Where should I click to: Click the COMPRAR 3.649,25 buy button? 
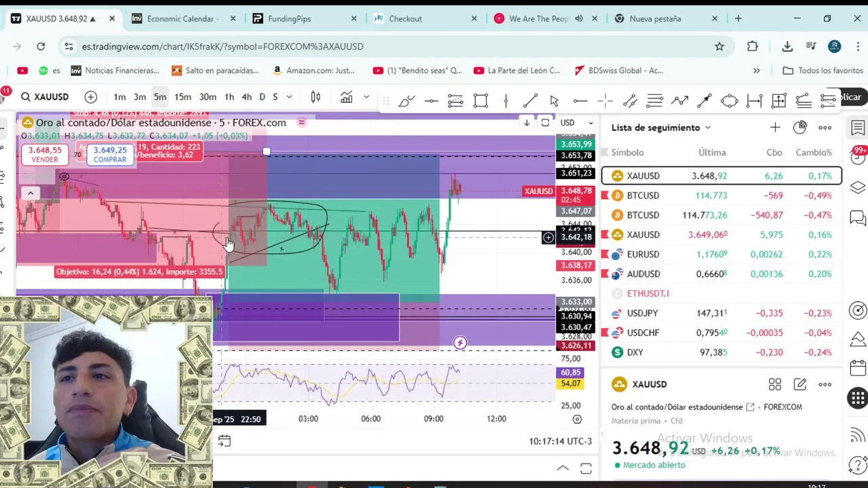(x=110, y=155)
